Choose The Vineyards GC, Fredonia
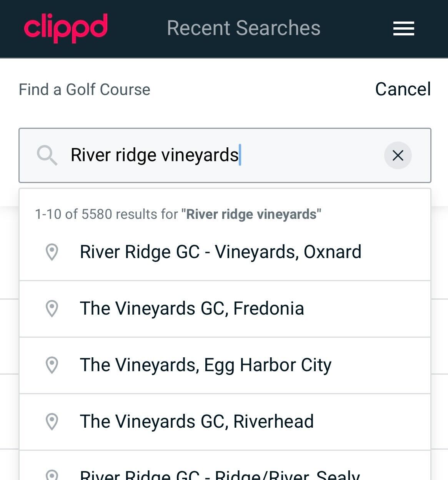 click(x=192, y=308)
